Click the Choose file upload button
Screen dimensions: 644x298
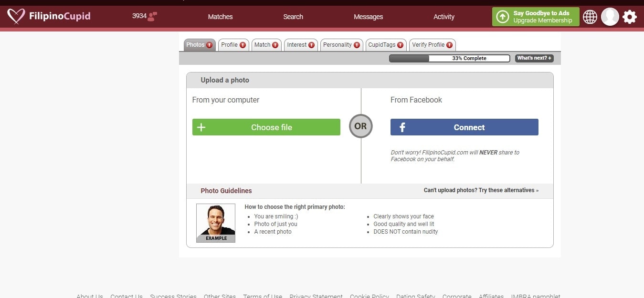266,127
